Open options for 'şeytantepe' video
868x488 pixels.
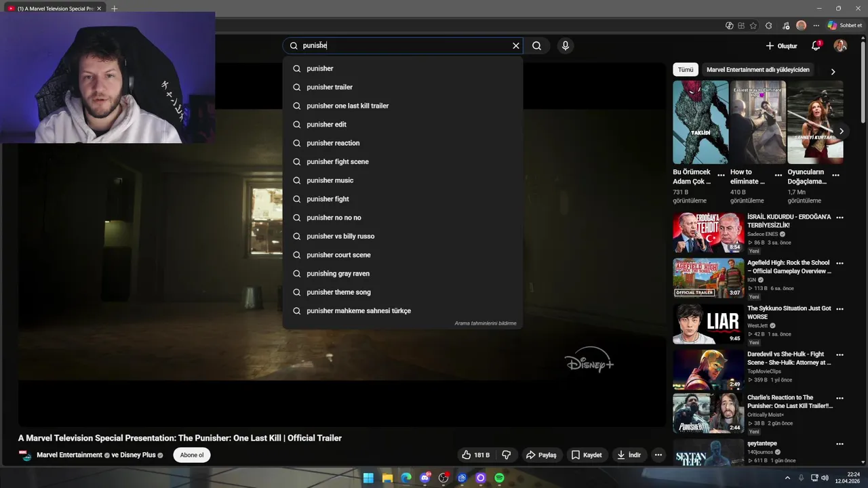coord(840,445)
